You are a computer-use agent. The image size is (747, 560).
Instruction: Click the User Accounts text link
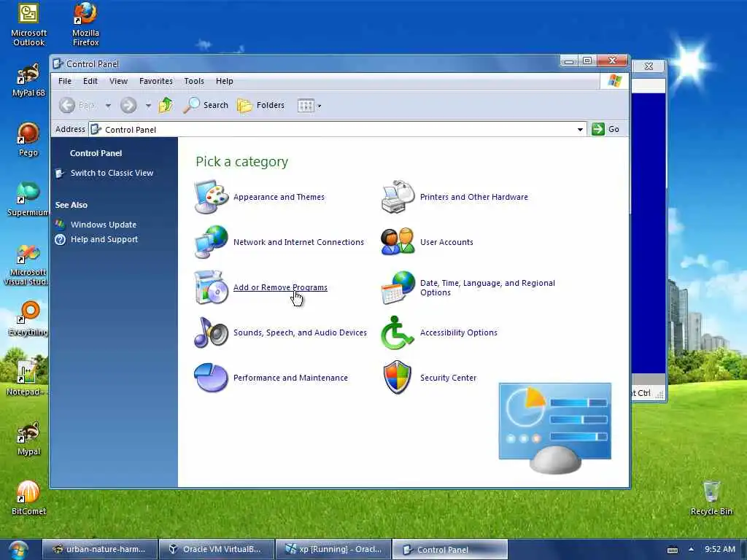tap(446, 242)
